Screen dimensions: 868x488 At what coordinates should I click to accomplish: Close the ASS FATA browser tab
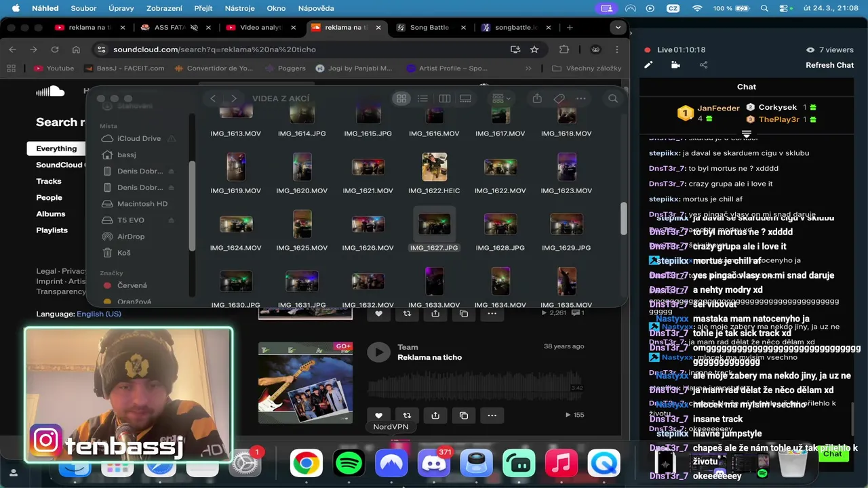(207, 28)
